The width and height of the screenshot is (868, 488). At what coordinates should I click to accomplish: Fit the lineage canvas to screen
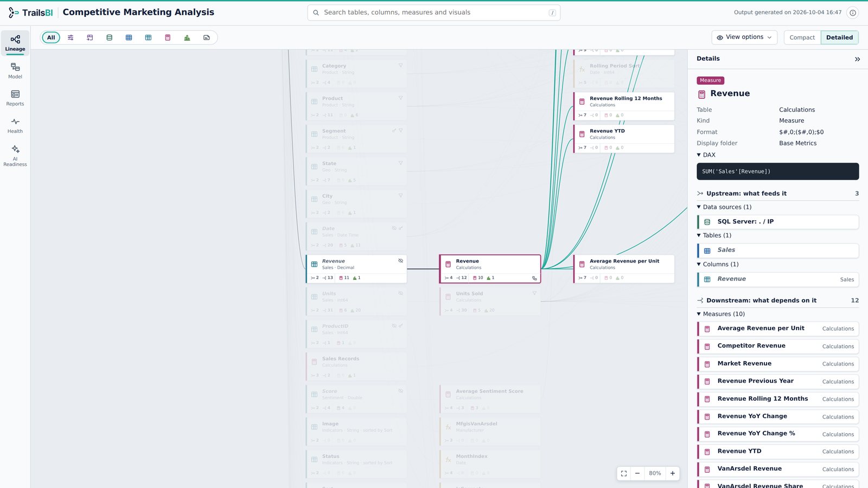[624, 473]
